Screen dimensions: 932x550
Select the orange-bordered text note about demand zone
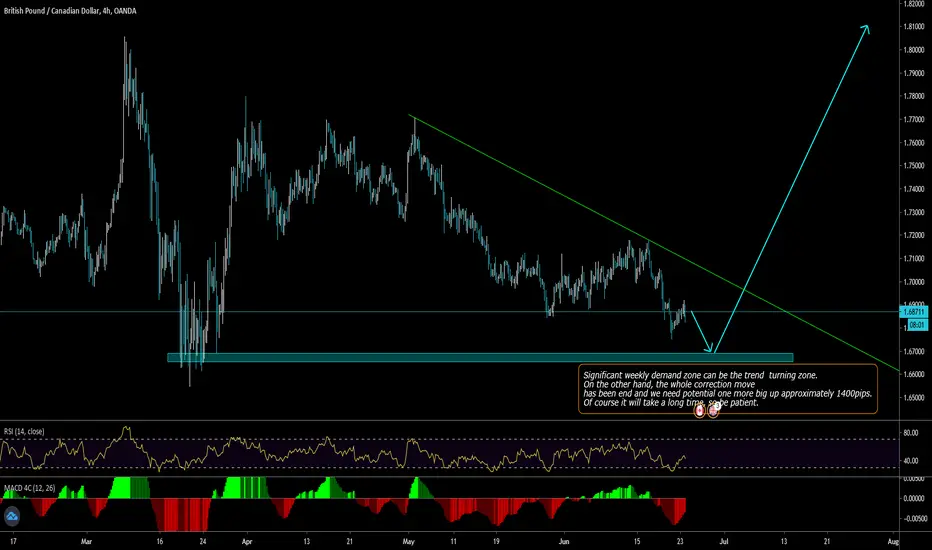728,389
